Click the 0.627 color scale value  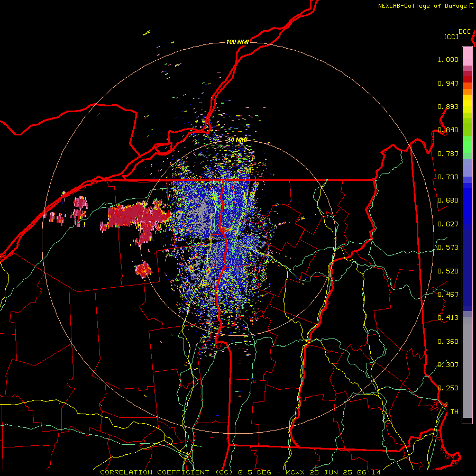coord(448,224)
